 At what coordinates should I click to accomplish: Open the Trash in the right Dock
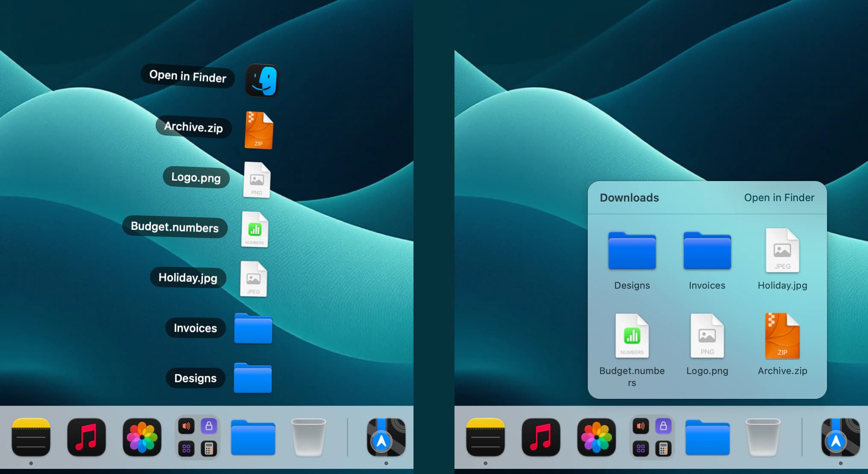coord(763,437)
